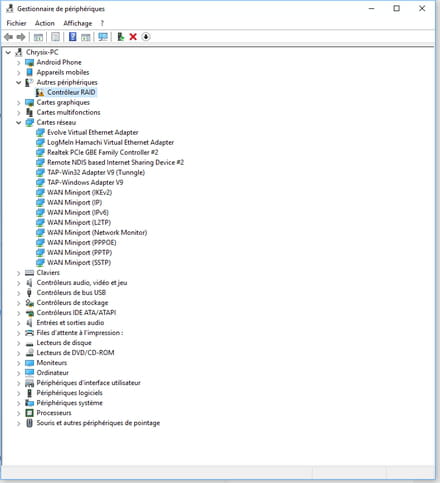The height and width of the screenshot is (483, 440).
Task: Select LogMeIn Hamachi Virtual Ethernet Adapter
Action: (110, 142)
